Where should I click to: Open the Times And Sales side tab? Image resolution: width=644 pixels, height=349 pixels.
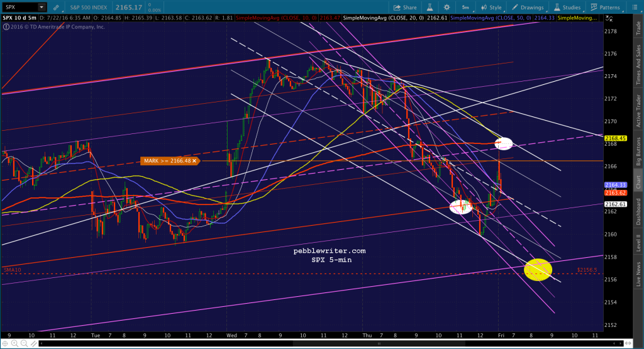638,65
